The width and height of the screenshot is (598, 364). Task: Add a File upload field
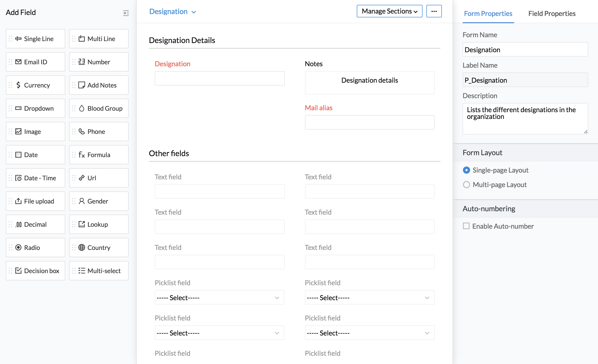pyautogui.click(x=36, y=201)
